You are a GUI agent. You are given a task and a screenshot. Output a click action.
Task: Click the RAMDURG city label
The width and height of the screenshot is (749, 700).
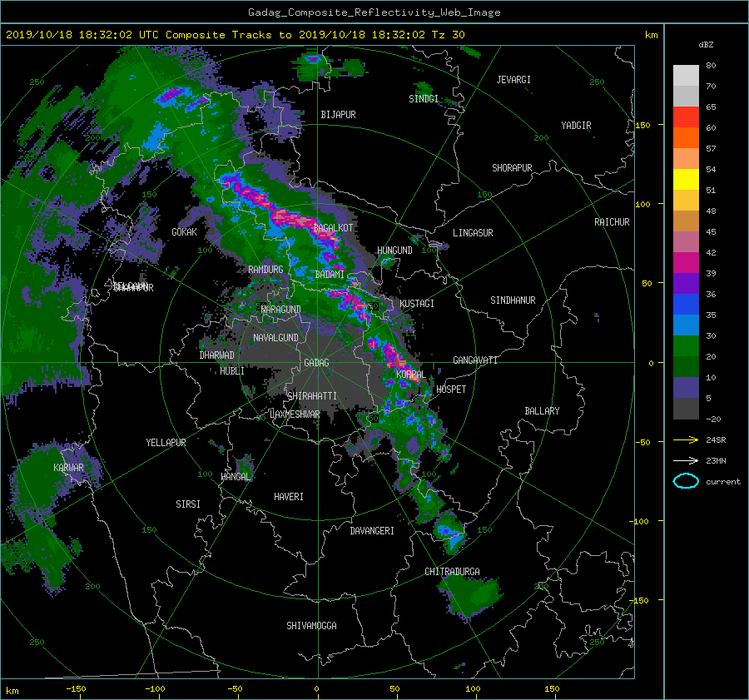click(265, 270)
